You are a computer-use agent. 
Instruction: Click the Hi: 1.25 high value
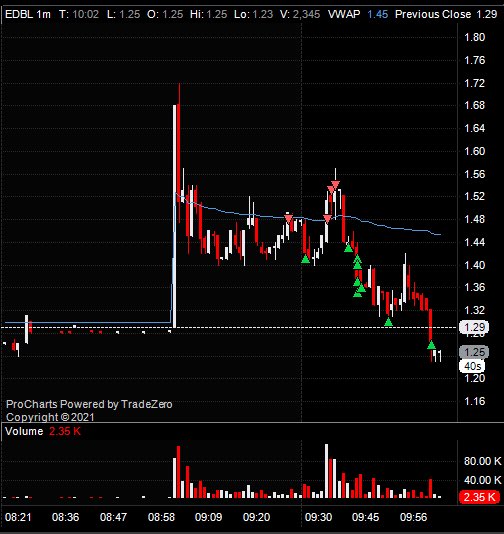tap(208, 14)
